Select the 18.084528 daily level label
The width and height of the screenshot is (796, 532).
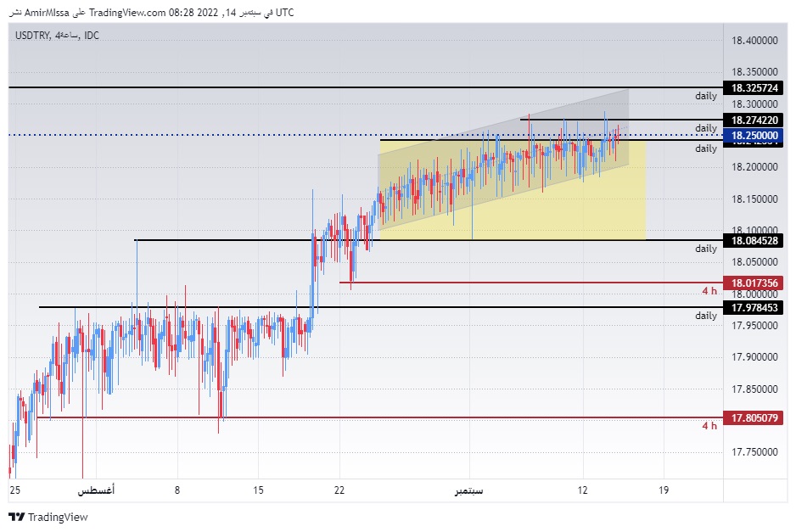(754, 239)
